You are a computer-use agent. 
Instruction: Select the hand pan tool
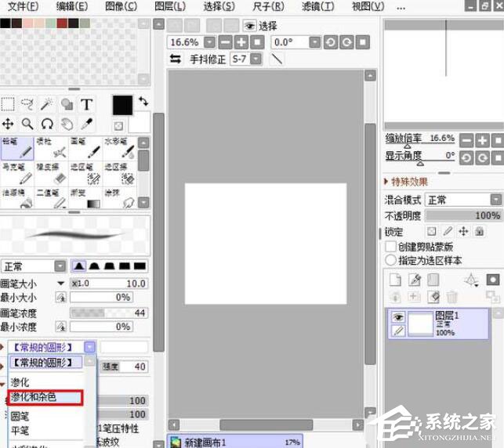coord(67,124)
